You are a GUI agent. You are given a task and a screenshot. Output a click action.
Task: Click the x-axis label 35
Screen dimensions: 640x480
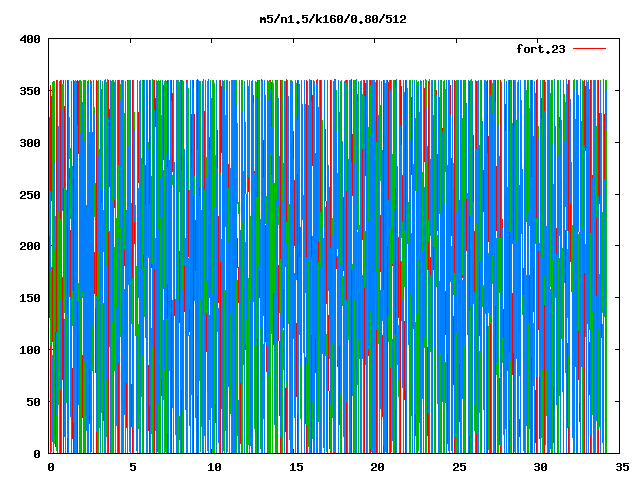(622, 467)
